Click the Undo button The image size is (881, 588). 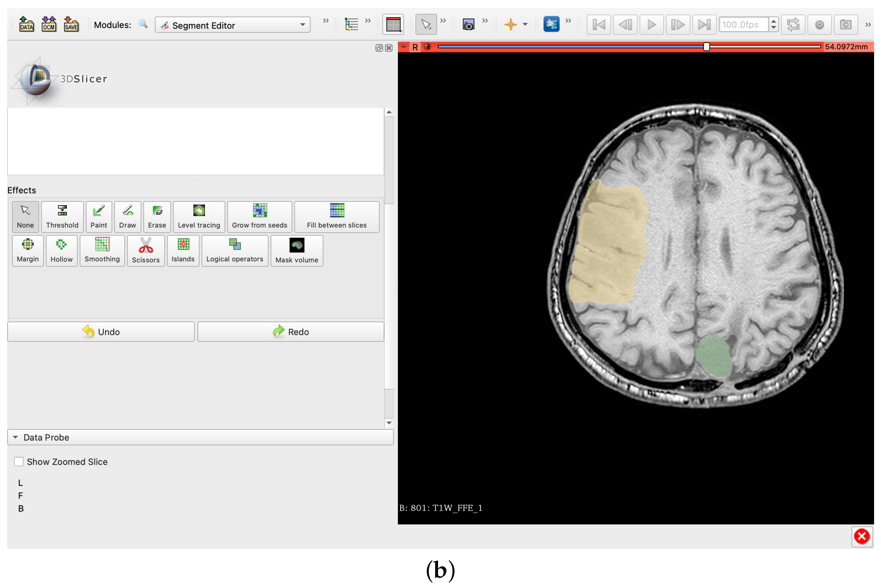pyautogui.click(x=101, y=332)
